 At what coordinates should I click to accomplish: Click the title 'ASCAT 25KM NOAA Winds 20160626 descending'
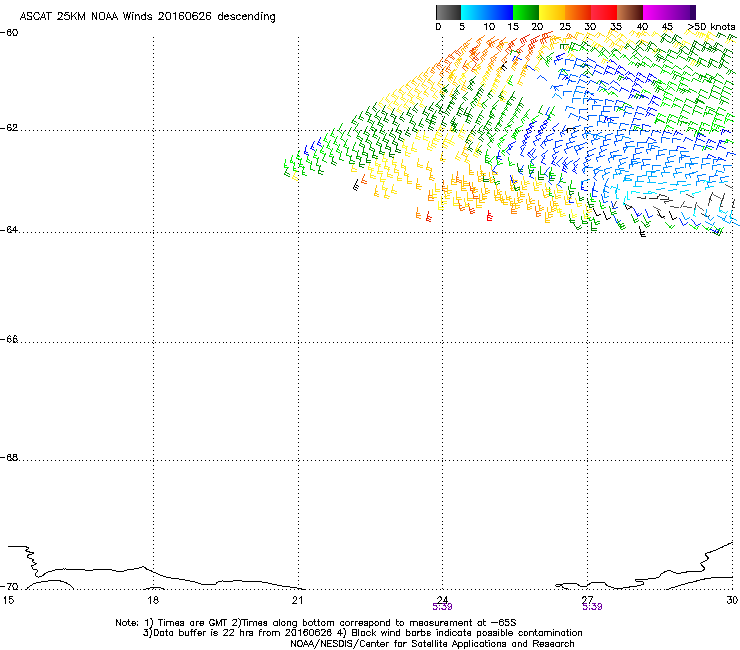(147, 16)
